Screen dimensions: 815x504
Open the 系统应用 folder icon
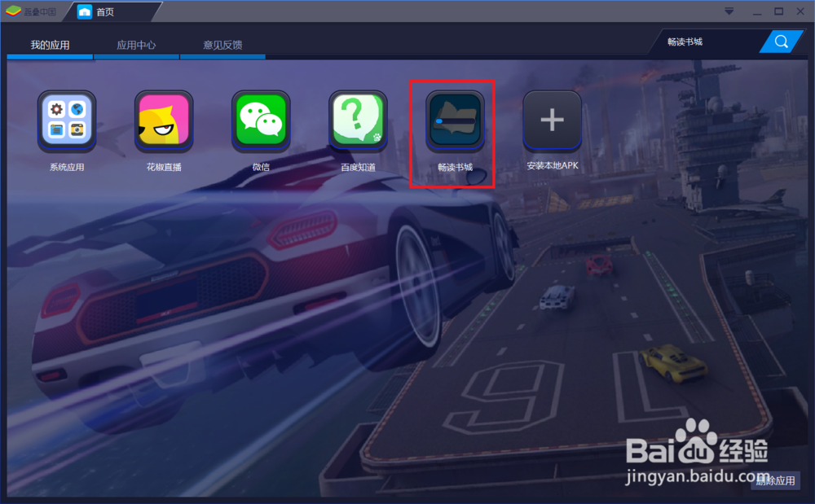pos(67,121)
